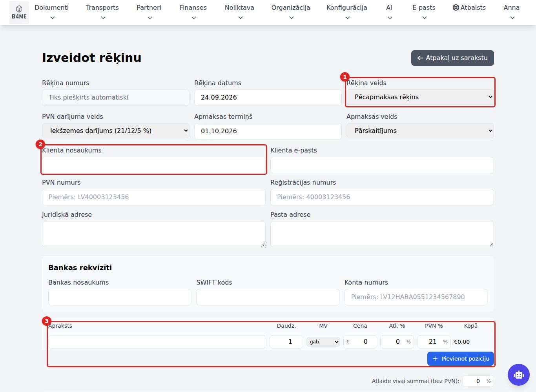
Task: Click the Atpakaļ uz sarakstu button
Action: click(452, 58)
